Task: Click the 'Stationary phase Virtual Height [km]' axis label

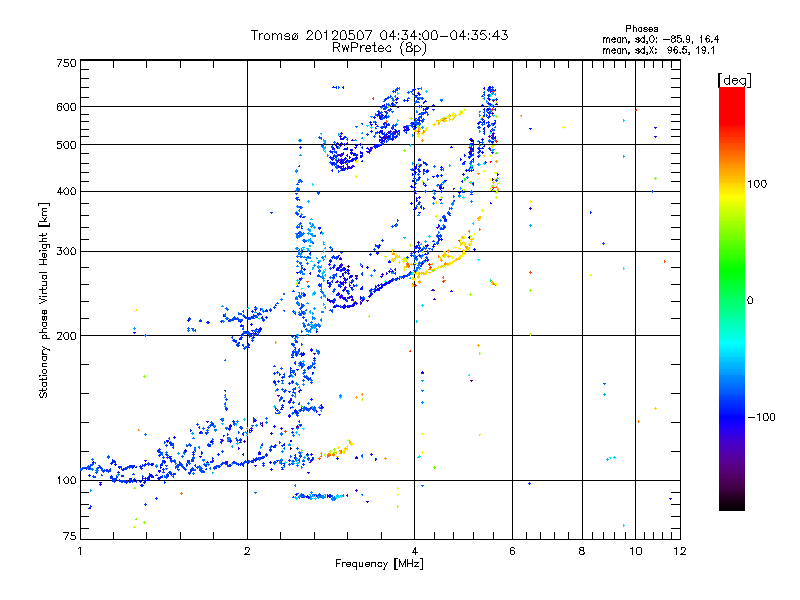Action: point(44,300)
